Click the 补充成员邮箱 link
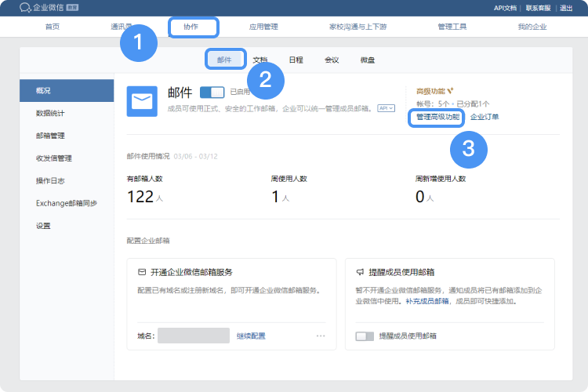 pyautogui.click(x=427, y=301)
